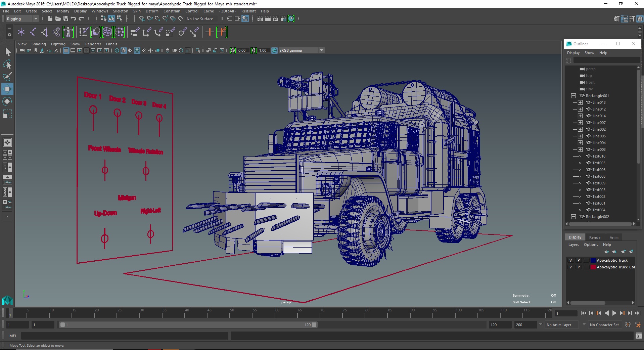The height and width of the screenshot is (350, 644).
Task: Step to the next keyframe
Action: [622, 313]
